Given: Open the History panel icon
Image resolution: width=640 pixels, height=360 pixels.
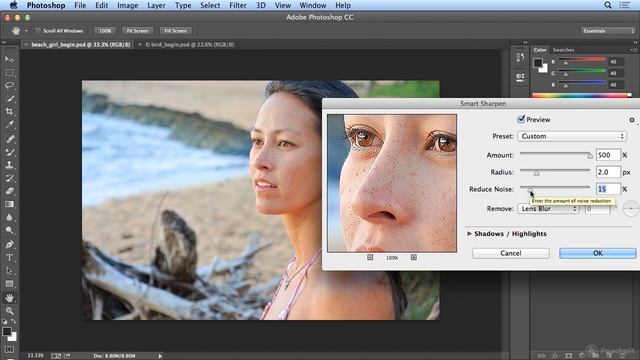Looking at the screenshot, I should pos(520,57).
